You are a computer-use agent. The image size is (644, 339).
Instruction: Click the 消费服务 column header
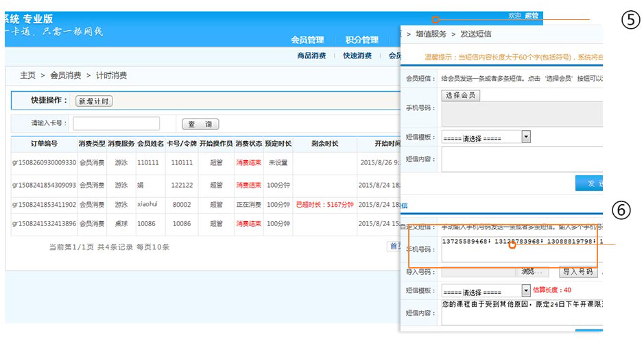(x=121, y=143)
